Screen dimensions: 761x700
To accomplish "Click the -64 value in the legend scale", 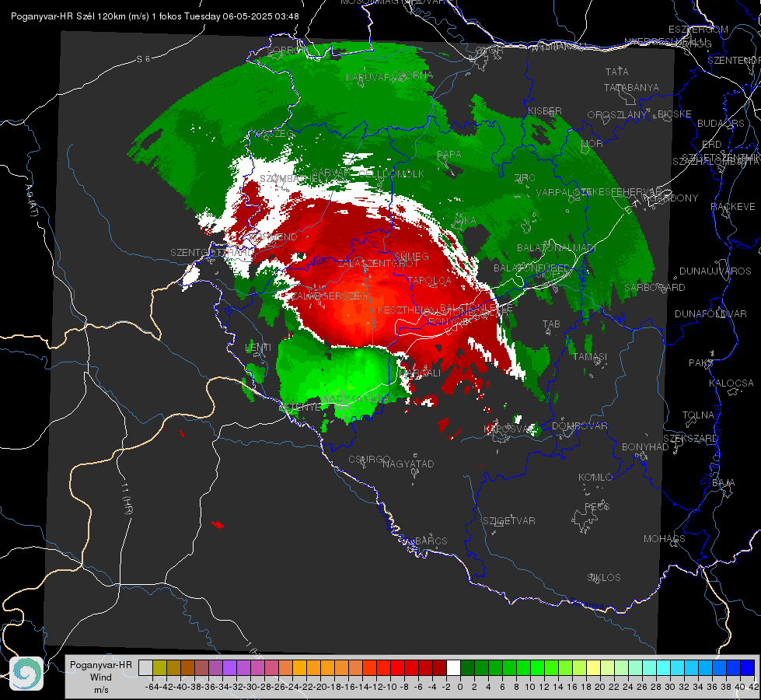I will coord(152,687).
